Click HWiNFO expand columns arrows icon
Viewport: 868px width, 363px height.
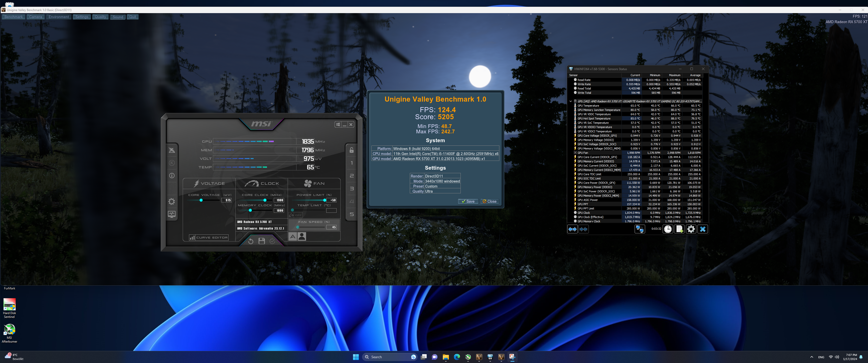coord(572,229)
